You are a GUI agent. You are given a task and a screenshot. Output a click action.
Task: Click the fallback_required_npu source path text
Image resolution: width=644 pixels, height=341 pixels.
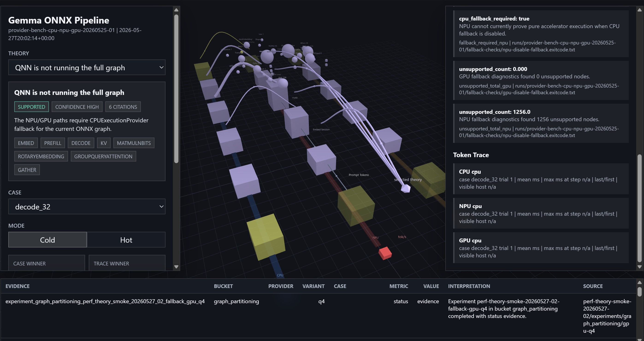pos(537,46)
